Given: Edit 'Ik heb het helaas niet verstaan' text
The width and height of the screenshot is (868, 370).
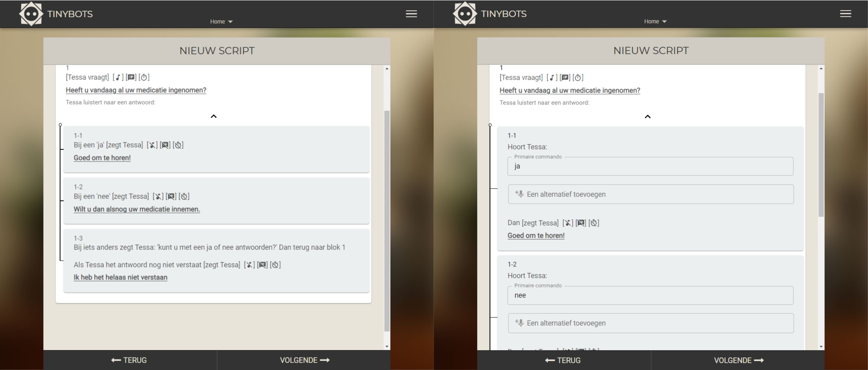Looking at the screenshot, I should tap(121, 277).
